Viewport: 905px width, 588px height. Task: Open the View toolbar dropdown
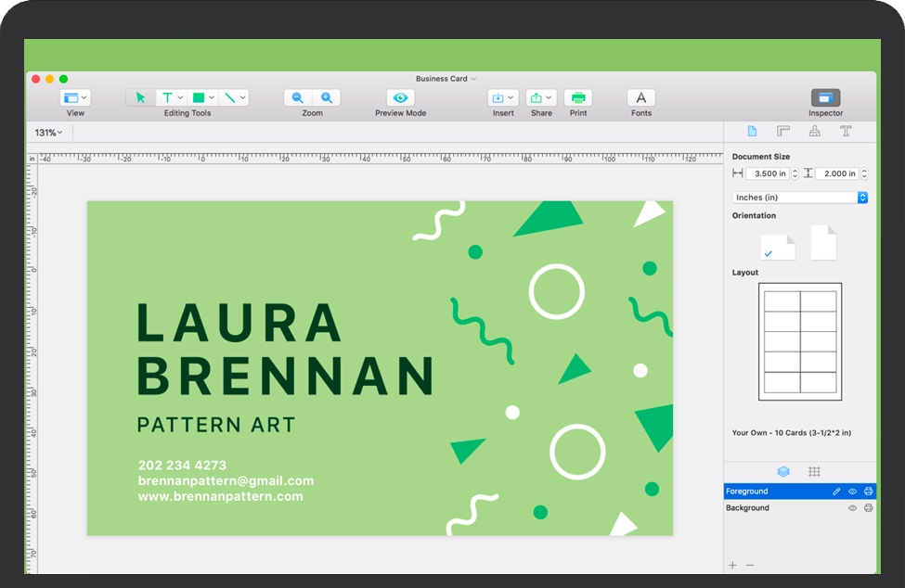click(x=75, y=97)
